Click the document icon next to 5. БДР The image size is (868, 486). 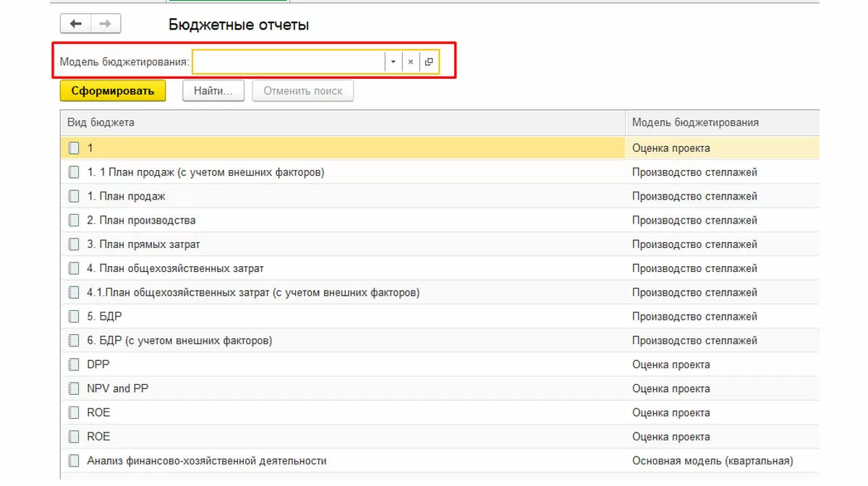click(x=73, y=316)
